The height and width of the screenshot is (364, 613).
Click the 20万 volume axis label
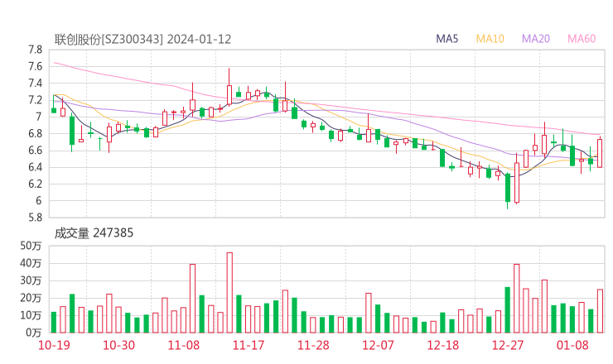coord(31,298)
